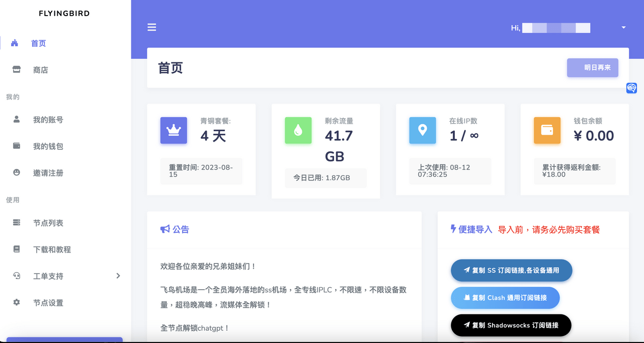
Task: Click the wallet icon beside 我的钱包
Action: tap(17, 146)
